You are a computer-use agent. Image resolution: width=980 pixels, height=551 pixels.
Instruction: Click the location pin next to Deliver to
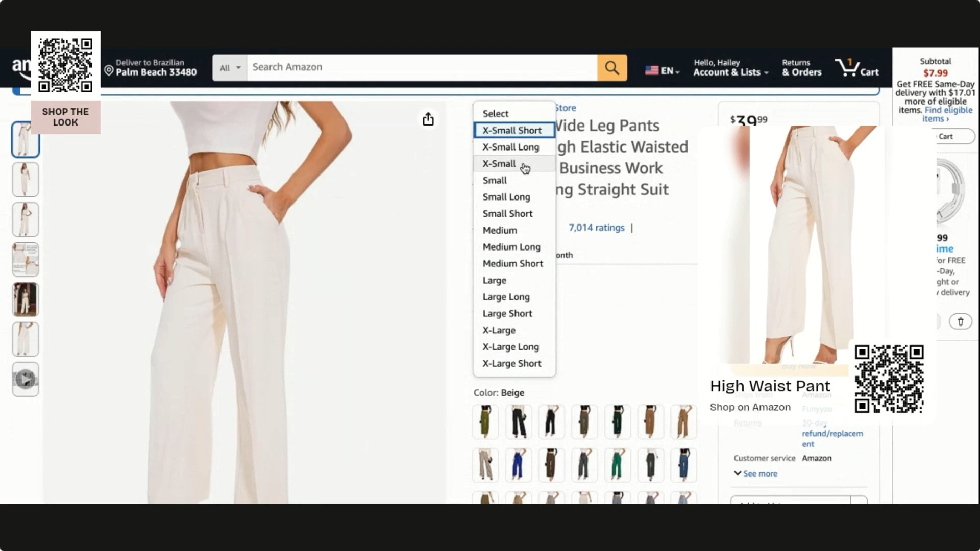pyautogui.click(x=108, y=71)
